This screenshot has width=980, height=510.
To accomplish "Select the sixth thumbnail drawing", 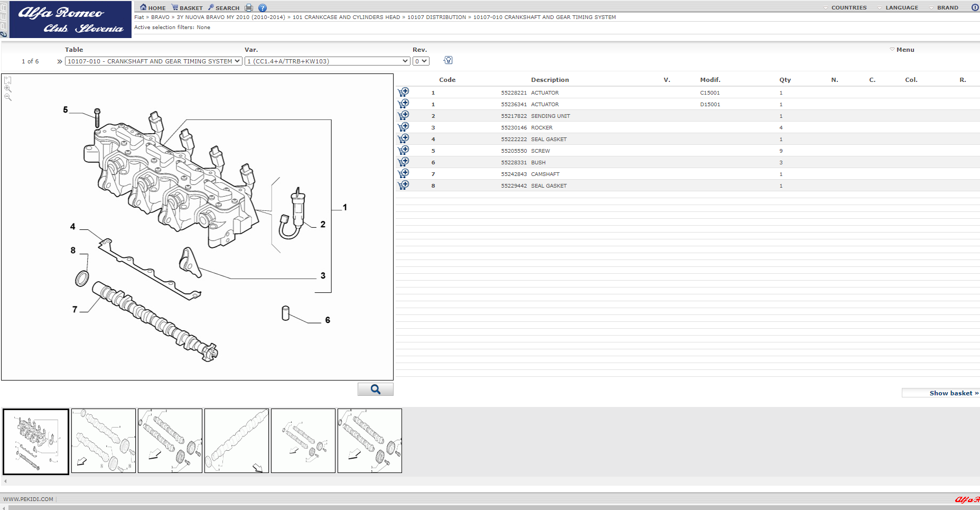I will [x=370, y=441].
